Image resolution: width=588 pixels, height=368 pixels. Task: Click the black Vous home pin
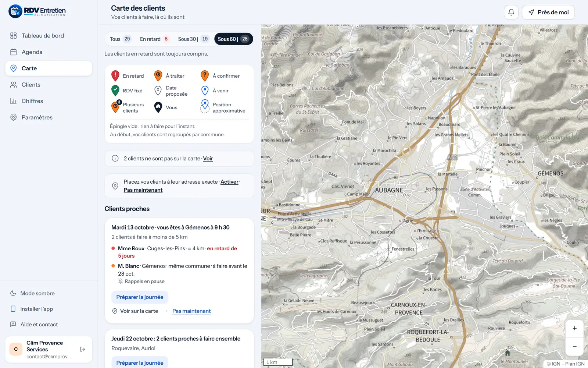tap(158, 107)
